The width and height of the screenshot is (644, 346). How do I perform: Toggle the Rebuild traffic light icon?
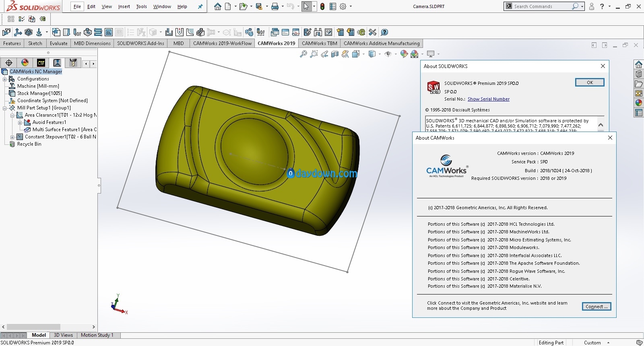coord(322,6)
